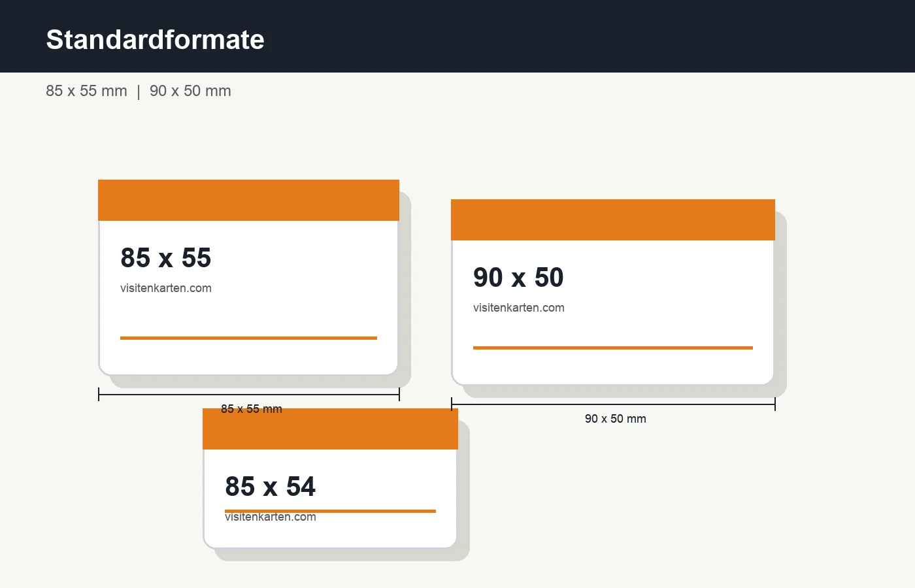Select the 90 x 50 card title
This screenshot has width=915, height=588.
[x=518, y=278]
